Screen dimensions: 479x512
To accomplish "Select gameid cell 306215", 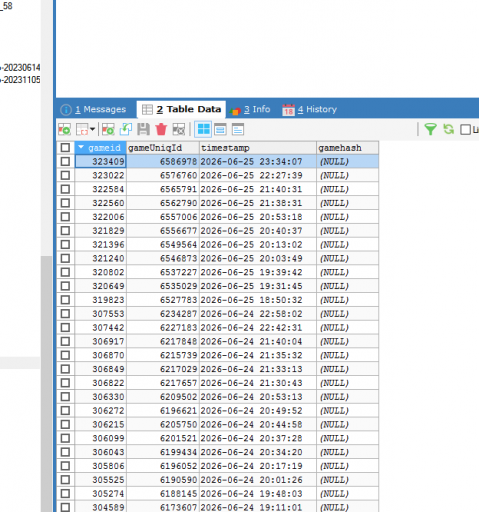I will [100, 425].
